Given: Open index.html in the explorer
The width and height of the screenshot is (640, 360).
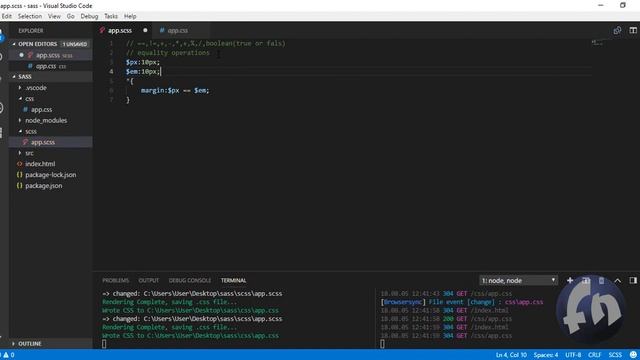Looking at the screenshot, I should [x=40, y=164].
